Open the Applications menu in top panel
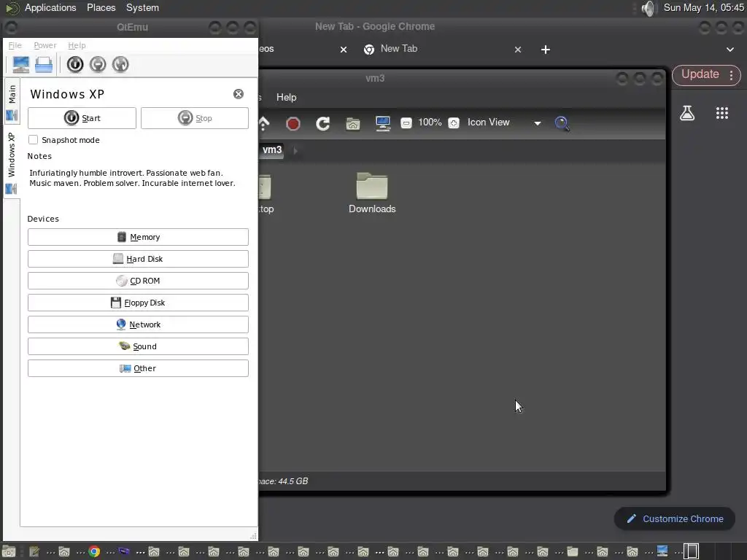Image resolution: width=747 pixels, height=560 pixels. [x=50, y=7]
